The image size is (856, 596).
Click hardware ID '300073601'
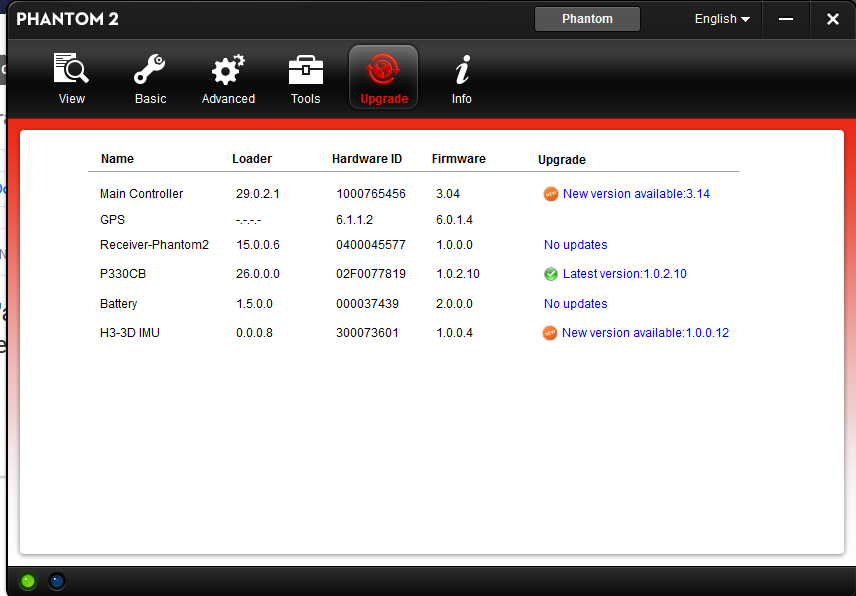point(367,333)
